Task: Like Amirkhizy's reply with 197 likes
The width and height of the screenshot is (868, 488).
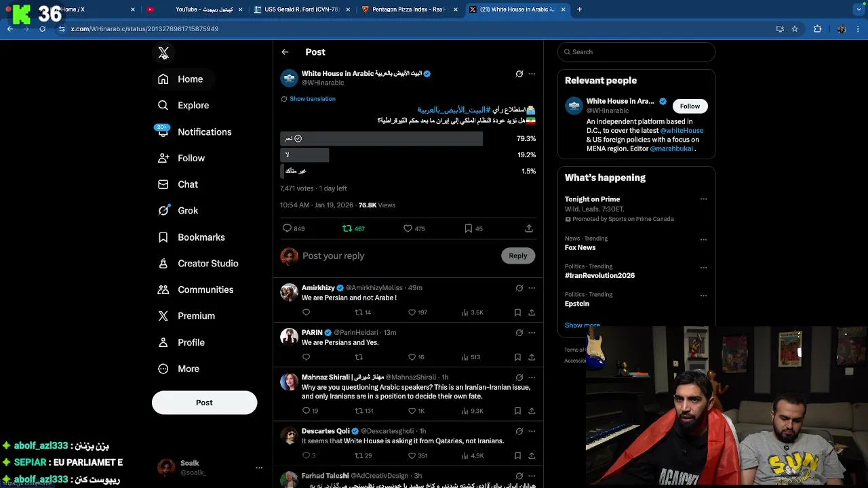Action: 417,312
